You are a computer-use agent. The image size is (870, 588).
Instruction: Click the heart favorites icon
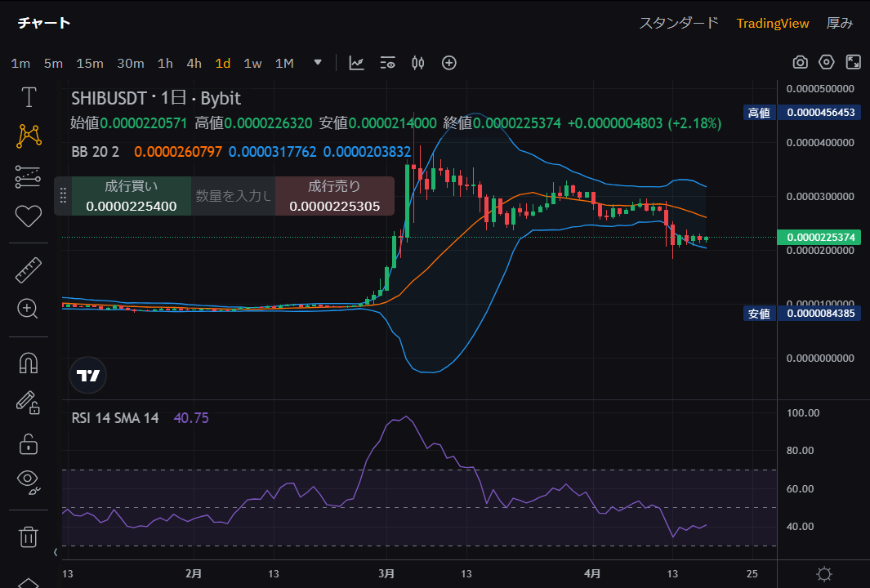[x=29, y=216]
